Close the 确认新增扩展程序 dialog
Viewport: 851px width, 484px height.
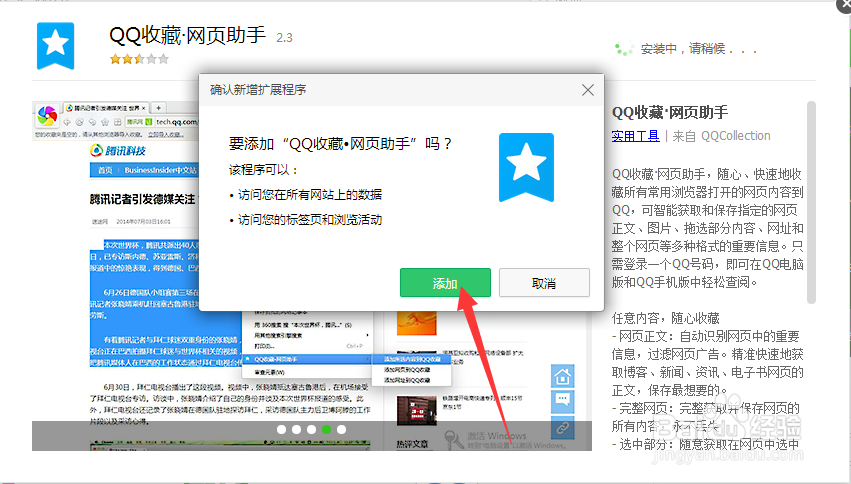click(x=587, y=90)
